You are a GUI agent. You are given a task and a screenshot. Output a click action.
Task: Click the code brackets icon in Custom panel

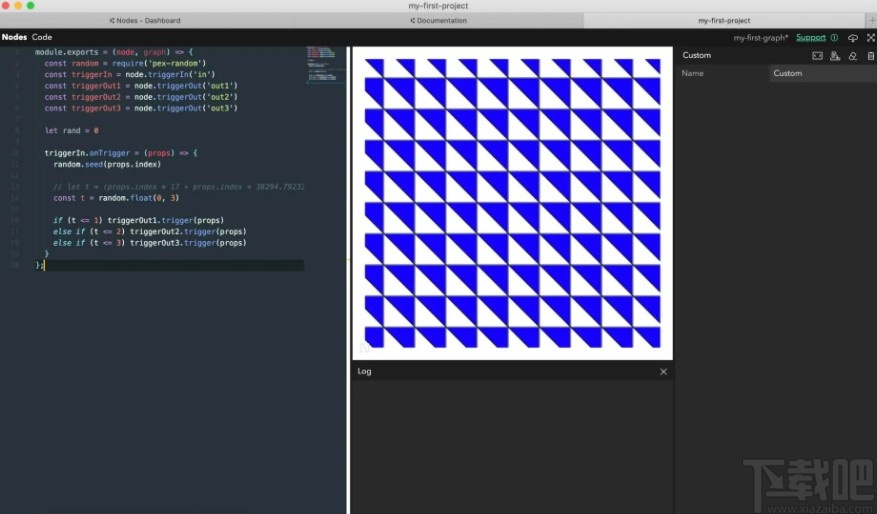(x=817, y=55)
